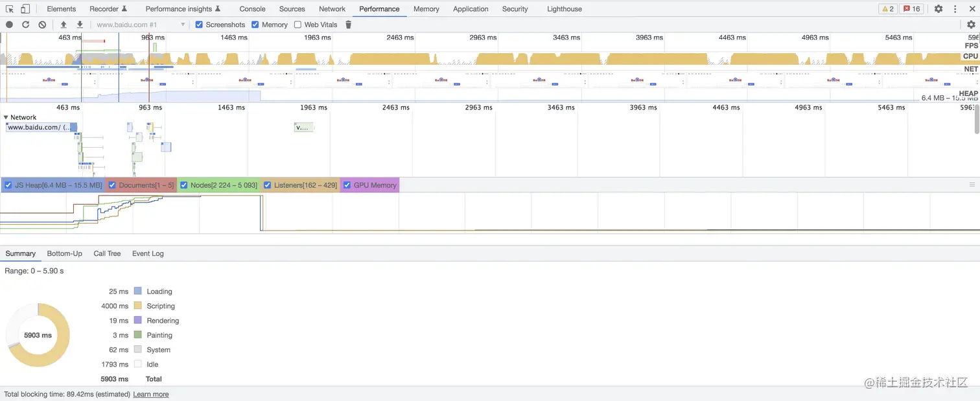Open the Sources tab
980x401 pixels.
(x=292, y=9)
